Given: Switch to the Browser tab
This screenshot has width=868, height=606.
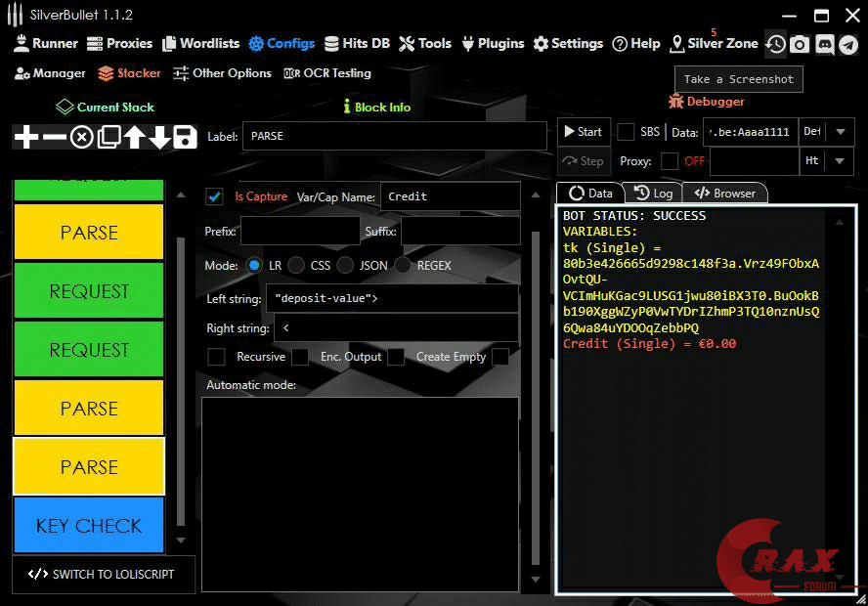Looking at the screenshot, I should coord(725,194).
